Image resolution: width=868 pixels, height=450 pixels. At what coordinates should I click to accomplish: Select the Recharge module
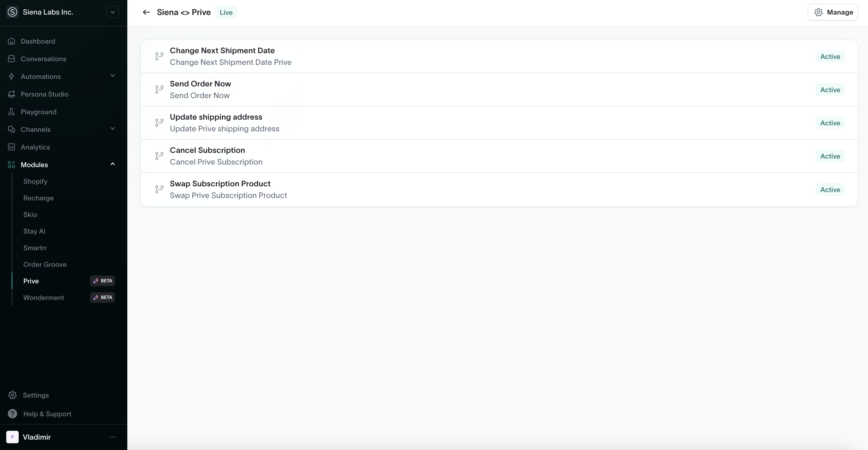[x=38, y=198]
